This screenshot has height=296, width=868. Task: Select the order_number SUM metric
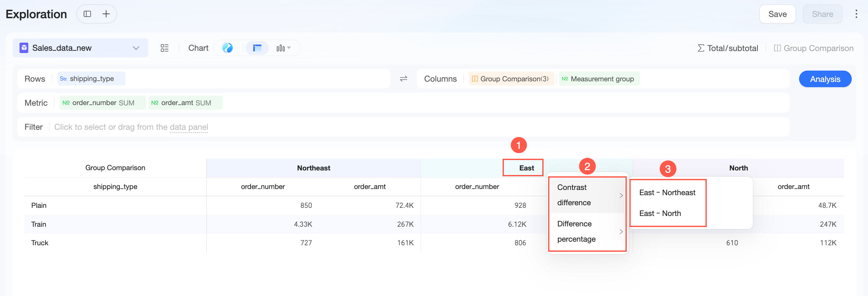pos(102,102)
